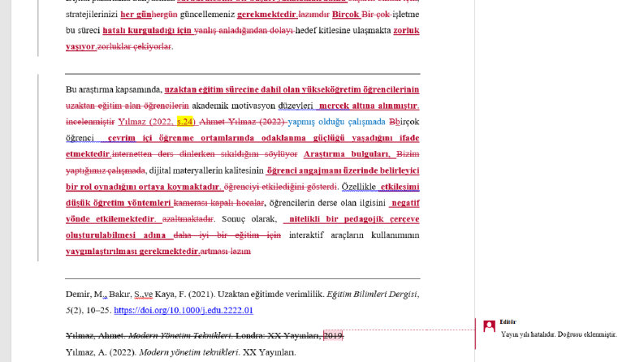Click the inserted phrase 'yaygınlaştırılması gerekmektedir.'
Viewport: 644px width, 362px height.
click(x=132, y=251)
